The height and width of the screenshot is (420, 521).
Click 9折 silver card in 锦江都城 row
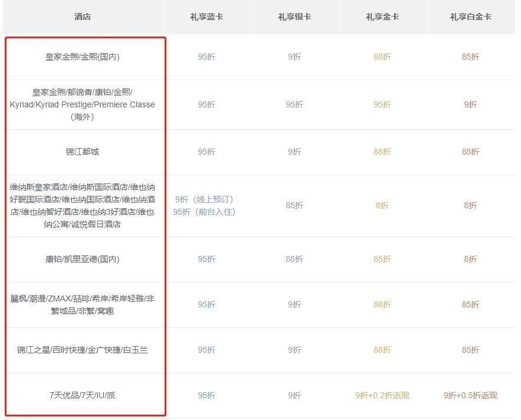pyautogui.click(x=294, y=152)
